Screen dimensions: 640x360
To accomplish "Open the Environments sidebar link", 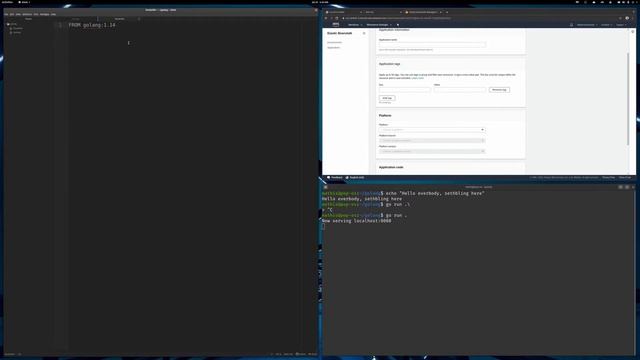I will tap(335, 42).
